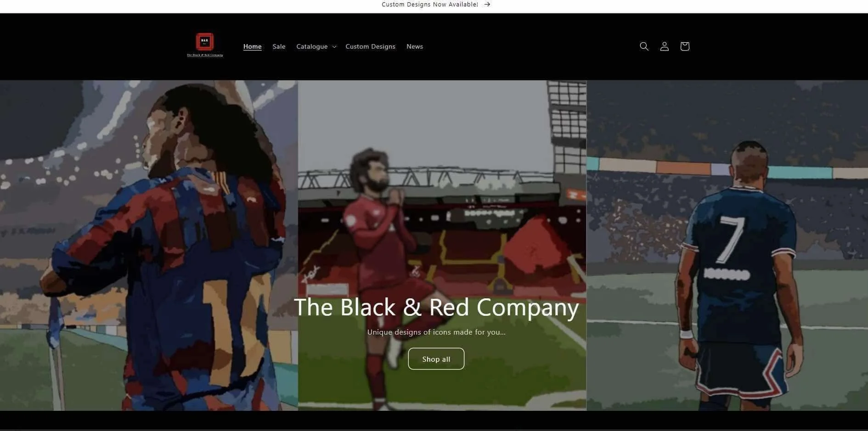Open the shopping cart icon
Image resolution: width=868 pixels, height=431 pixels.
[x=684, y=46]
